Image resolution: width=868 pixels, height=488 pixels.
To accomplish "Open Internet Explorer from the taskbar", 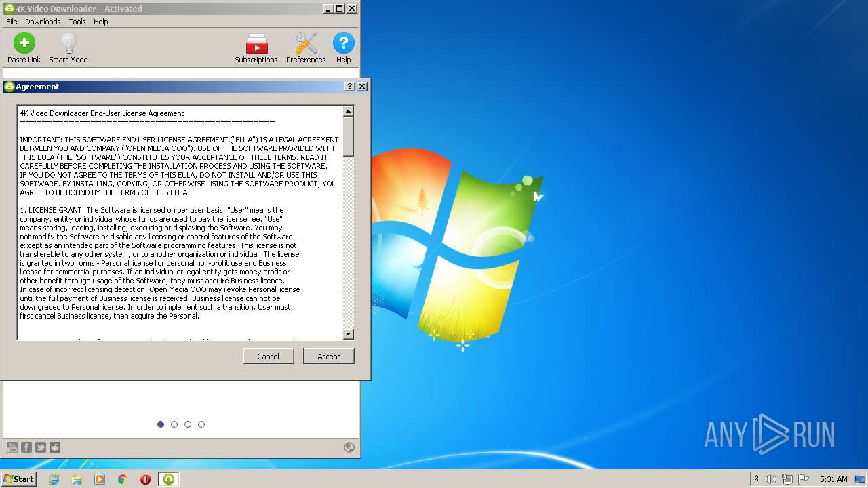I will pos(54,479).
